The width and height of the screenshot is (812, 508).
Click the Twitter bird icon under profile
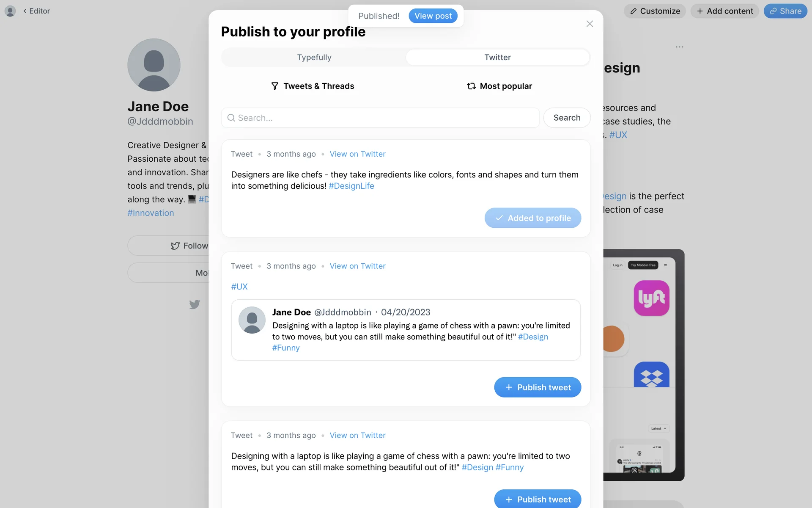pos(195,304)
